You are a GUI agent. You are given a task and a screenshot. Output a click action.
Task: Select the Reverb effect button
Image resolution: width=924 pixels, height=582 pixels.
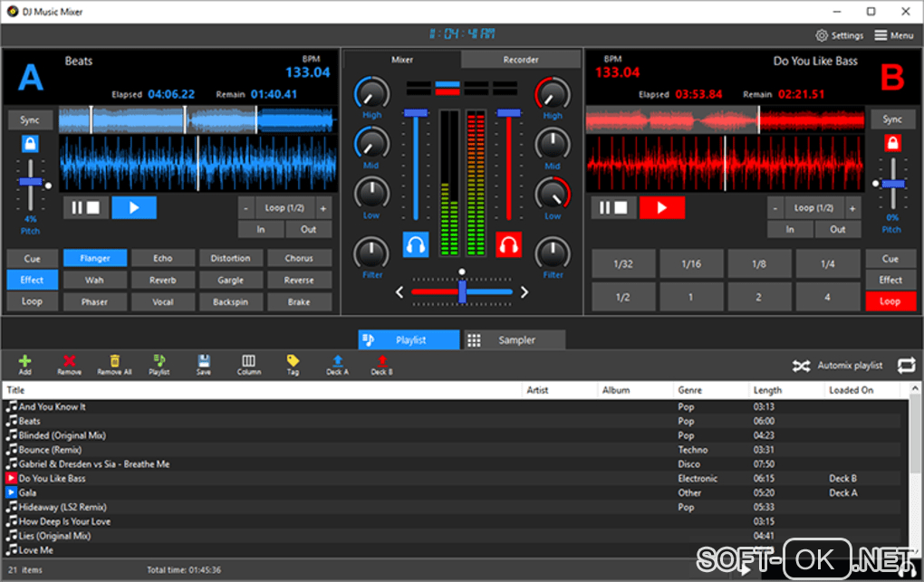(163, 281)
